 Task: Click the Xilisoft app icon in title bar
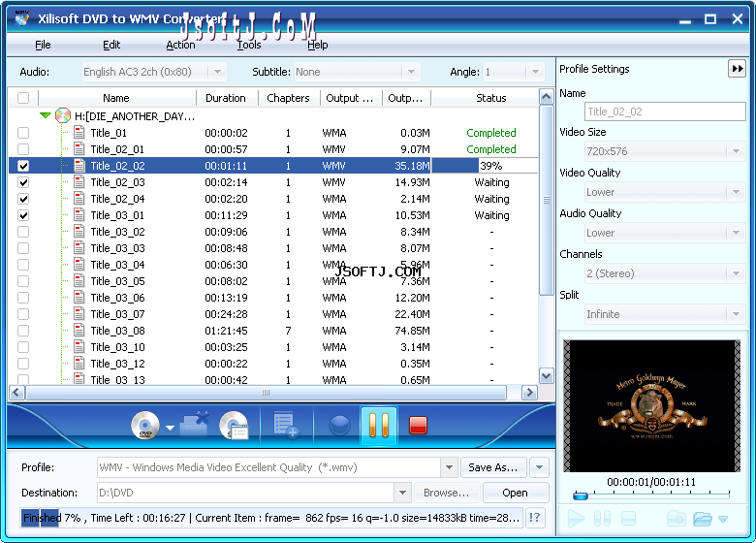pos(21,18)
